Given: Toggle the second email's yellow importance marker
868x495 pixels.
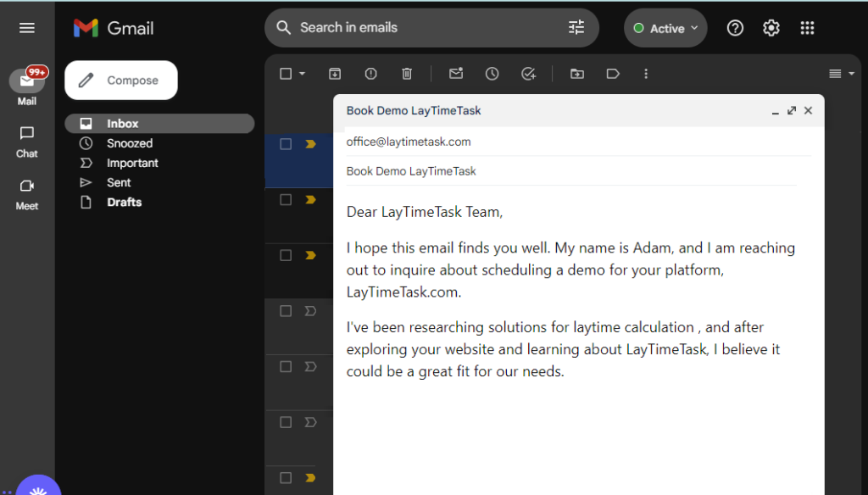Looking at the screenshot, I should pyautogui.click(x=310, y=200).
